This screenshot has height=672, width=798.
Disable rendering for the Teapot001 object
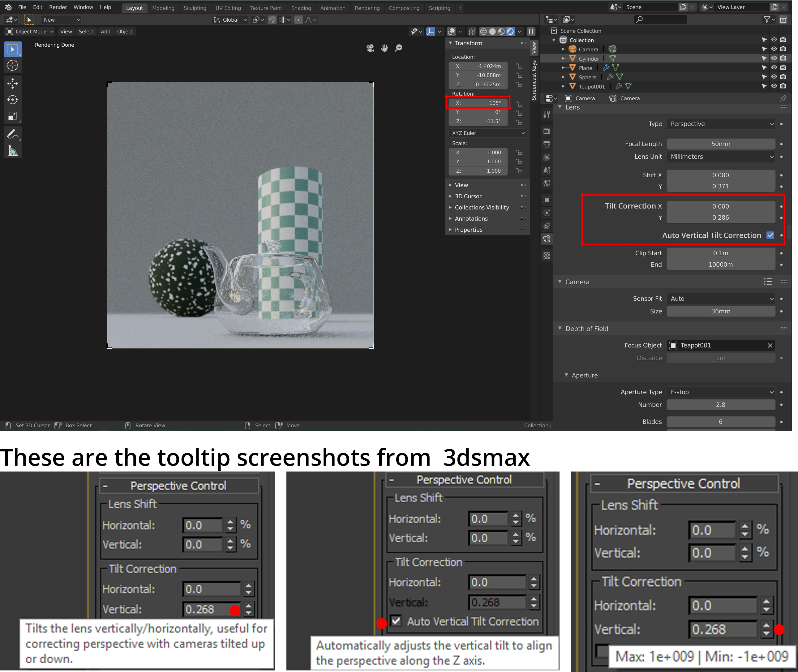point(783,86)
